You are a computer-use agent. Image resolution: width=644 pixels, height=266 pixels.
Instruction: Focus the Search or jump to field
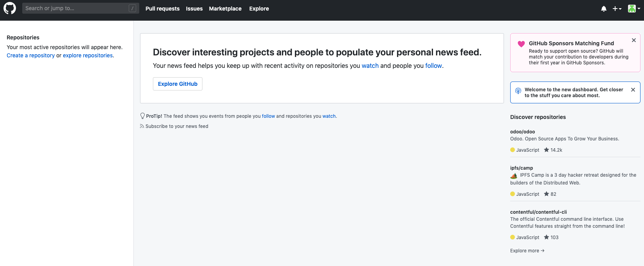click(80, 8)
